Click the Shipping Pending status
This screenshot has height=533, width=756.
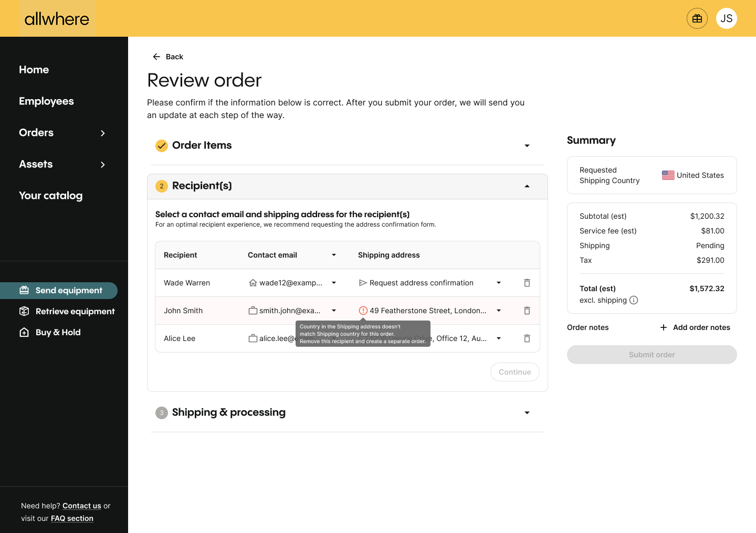click(710, 246)
